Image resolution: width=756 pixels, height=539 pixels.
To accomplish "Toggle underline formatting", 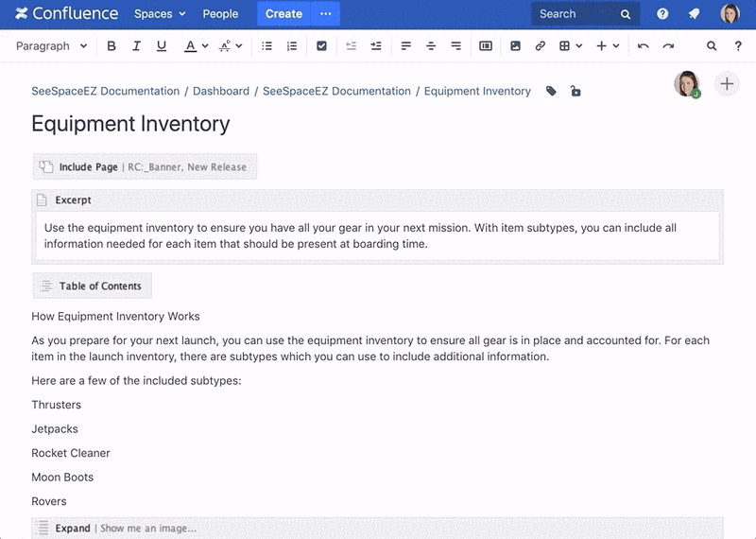I will 162,45.
